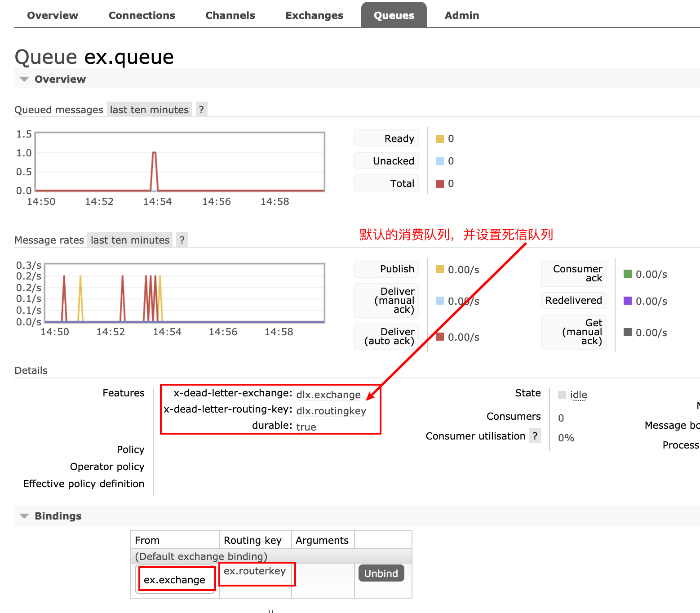Click the purple Redelivered color swatch
Image resolution: width=700 pixels, height=613 pixels.
[x=628, y=301]
